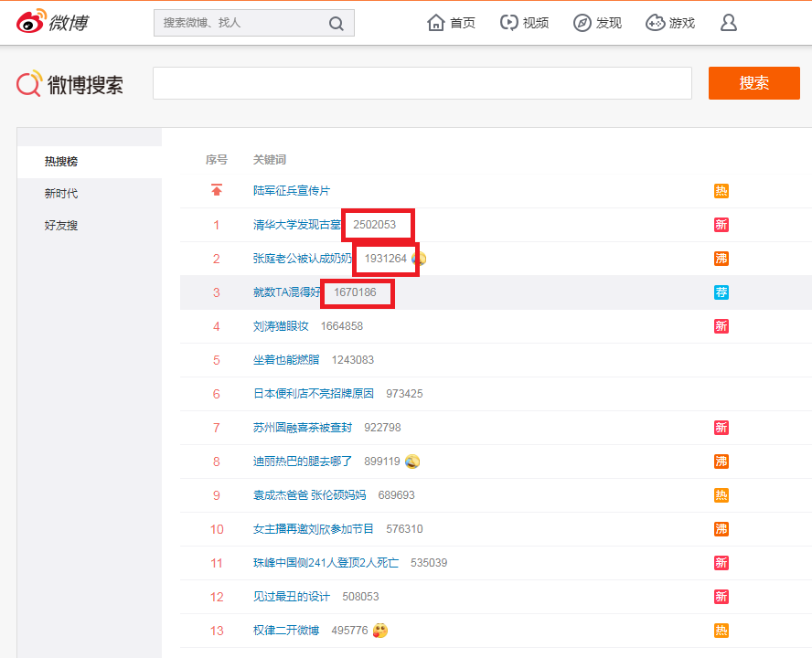The image size is (812, 658).
Task: Click the count 922798
Action: pyautogui.click(x=382, y=428)
